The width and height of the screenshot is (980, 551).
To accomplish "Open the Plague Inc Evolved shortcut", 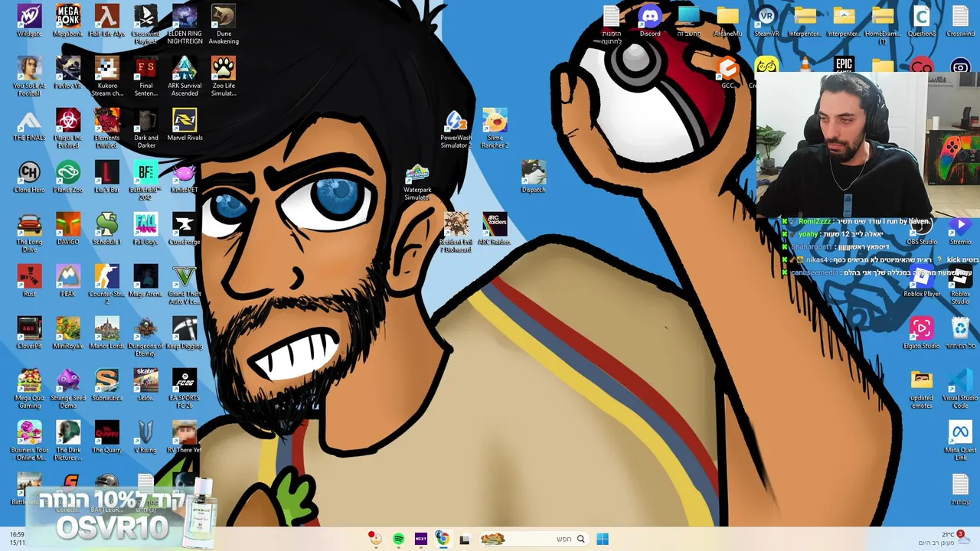I will coord(68,129).
